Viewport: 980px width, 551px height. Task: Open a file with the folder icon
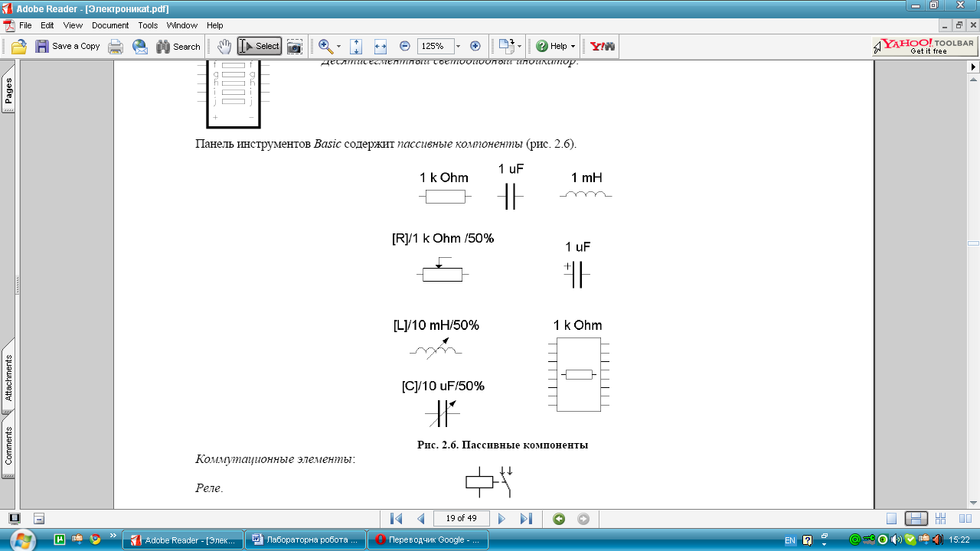pyautogui.click(x=19, y=47)
